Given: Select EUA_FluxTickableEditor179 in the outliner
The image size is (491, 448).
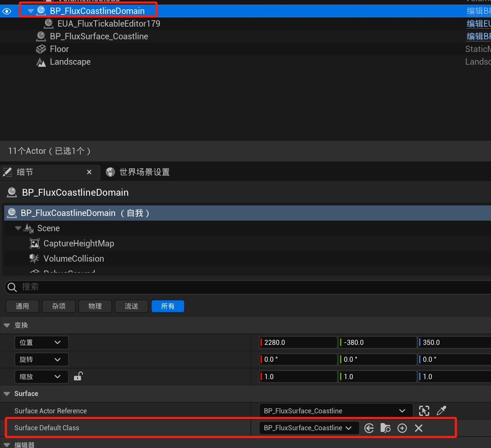Looking at the screenshot, I should click(x=109, y=24).
